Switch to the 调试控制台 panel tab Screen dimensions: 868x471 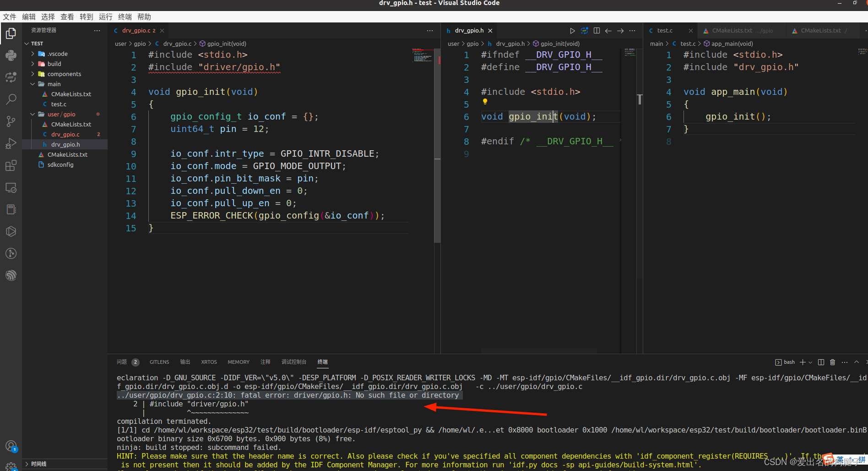[294, 362]
